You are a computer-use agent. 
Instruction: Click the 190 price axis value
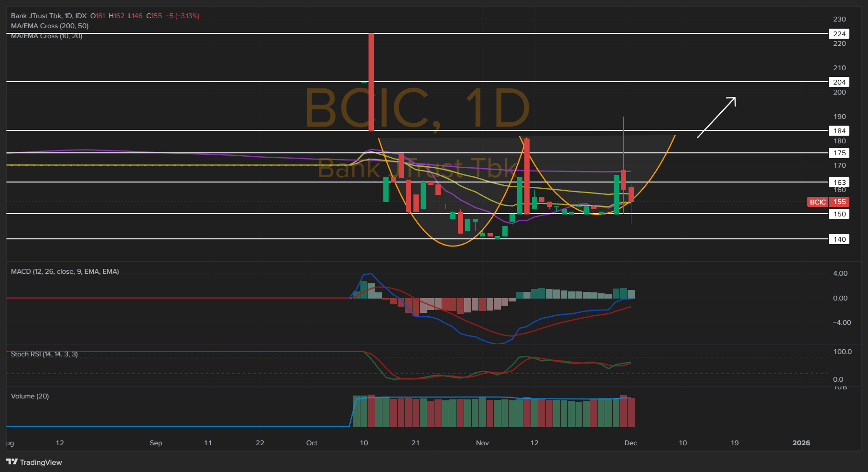(x=839, y=117)
